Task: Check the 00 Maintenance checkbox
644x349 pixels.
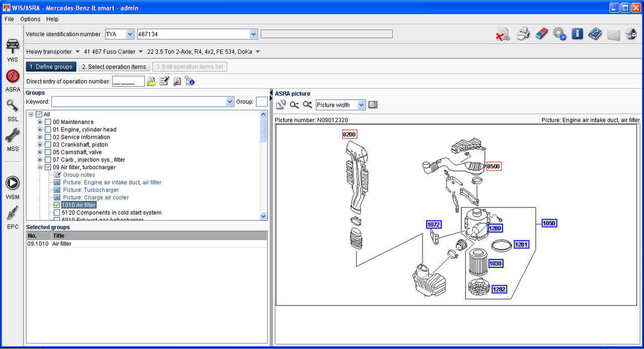Action: click(48, 122)
